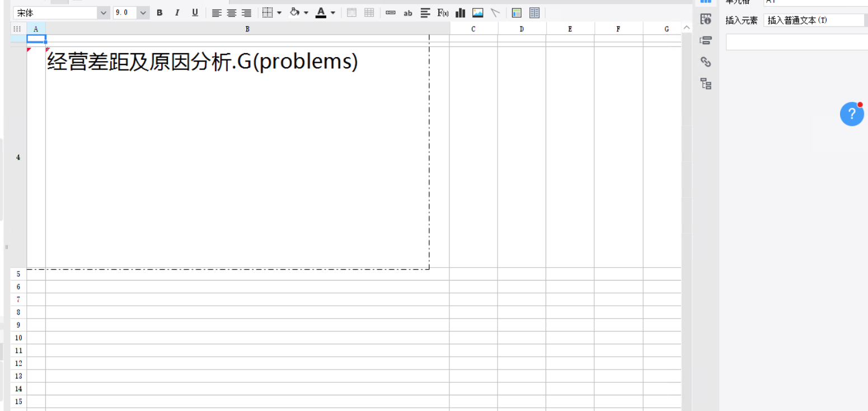The image size is (868, 411).
Task: Toggle underline formatting
Action: (195, 13)
